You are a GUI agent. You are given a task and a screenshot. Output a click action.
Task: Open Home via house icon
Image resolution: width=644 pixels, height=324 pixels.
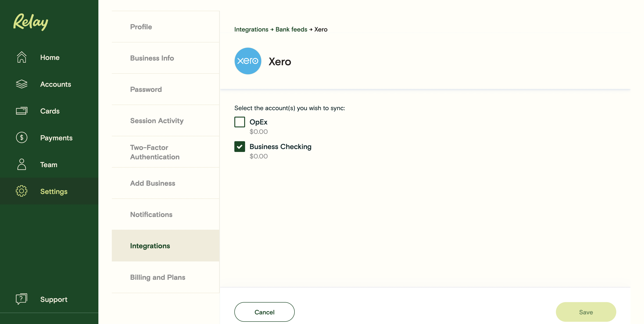(21, 57)
